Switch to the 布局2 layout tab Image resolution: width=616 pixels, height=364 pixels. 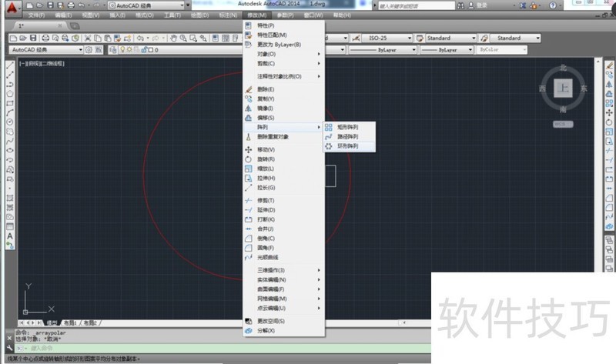[x=90, y=322]
